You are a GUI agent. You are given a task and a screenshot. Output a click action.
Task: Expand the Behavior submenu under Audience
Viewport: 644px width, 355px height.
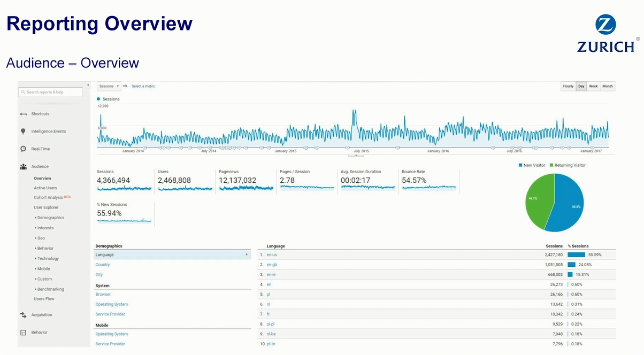point(44,248)
